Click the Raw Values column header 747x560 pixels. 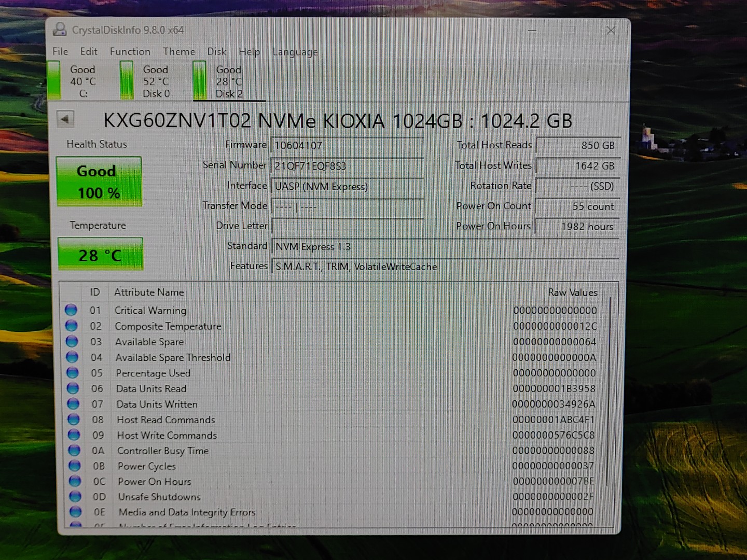573,292
